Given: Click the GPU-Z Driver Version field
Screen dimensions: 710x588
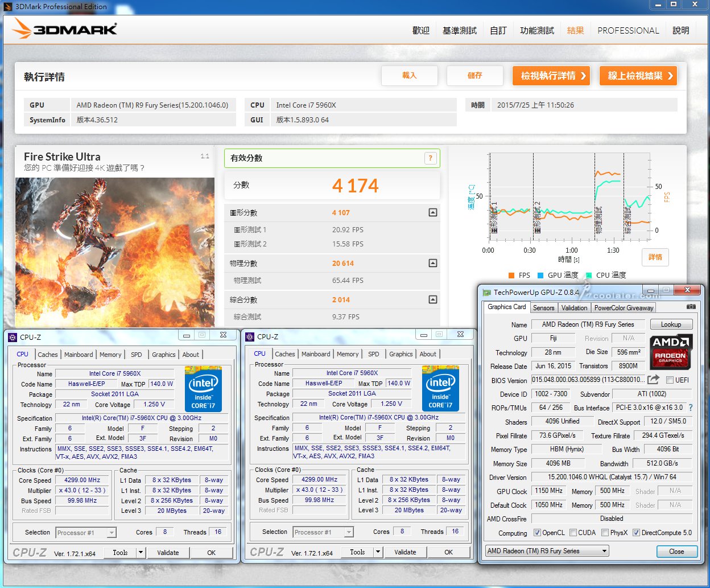Looking at the screenshot, I should [612, 478].
